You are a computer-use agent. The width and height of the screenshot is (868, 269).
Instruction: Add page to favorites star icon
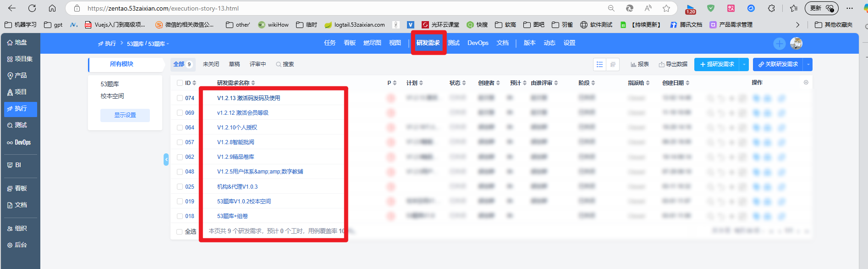coord(666,8)
